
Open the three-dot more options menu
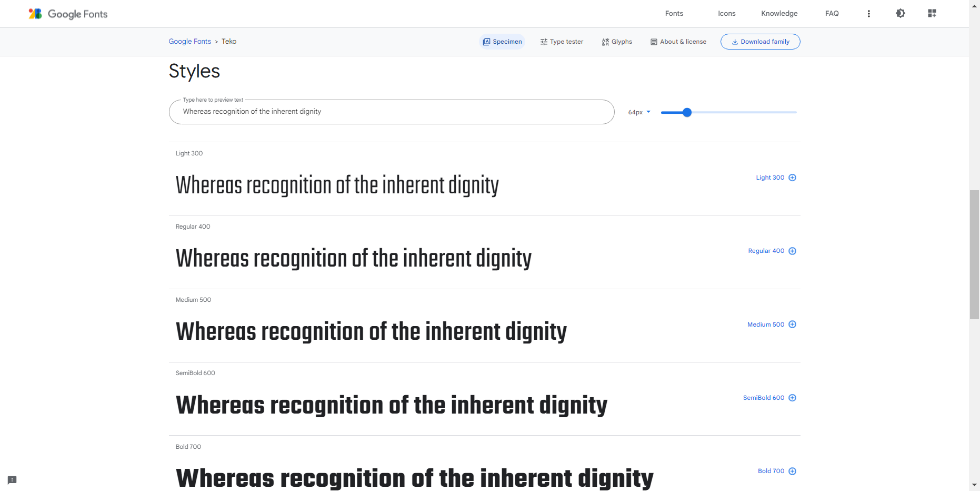pyautogui.click(x=868, y=14)
